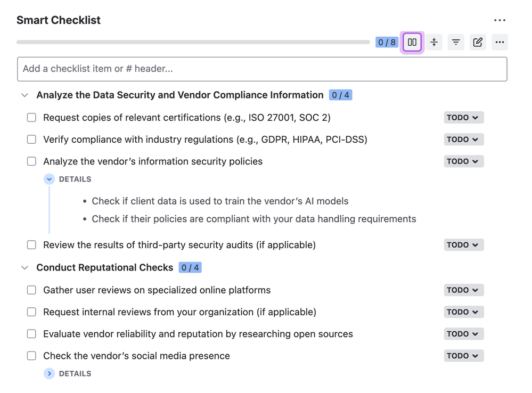Click the edit checklist icon
The image size is (532, 393).
(x=477, y=42)
